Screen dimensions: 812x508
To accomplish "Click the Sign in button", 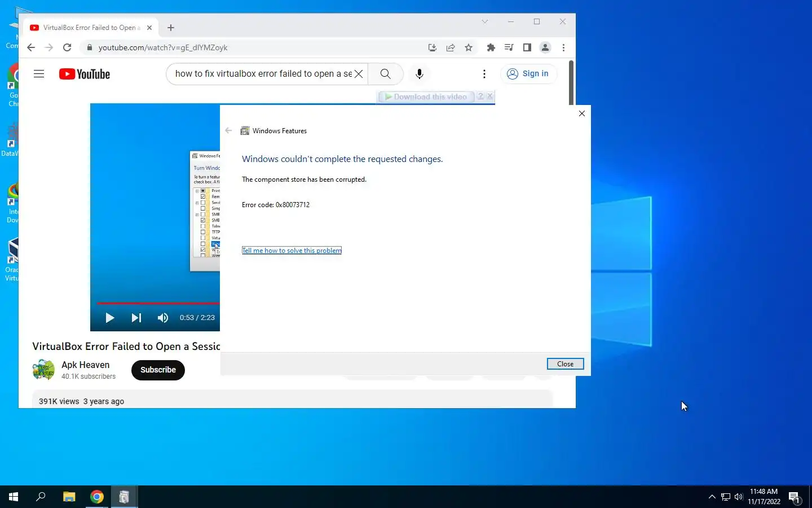I will click(x=528, y=74).
